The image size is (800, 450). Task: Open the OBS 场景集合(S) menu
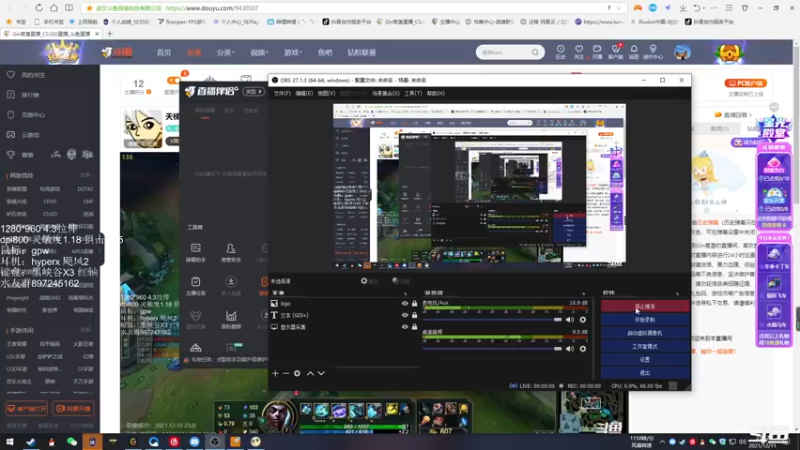pyautogui.click(x=385, y=93)
